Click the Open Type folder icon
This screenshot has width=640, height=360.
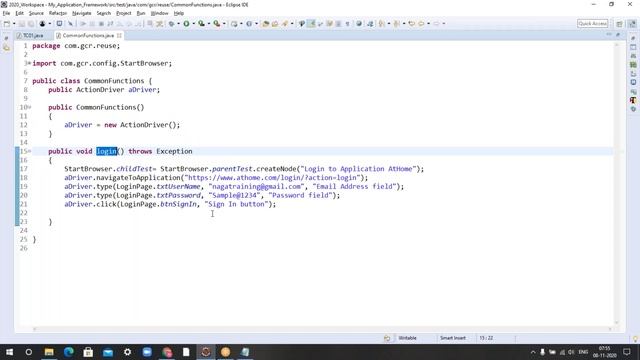(266, 24)
